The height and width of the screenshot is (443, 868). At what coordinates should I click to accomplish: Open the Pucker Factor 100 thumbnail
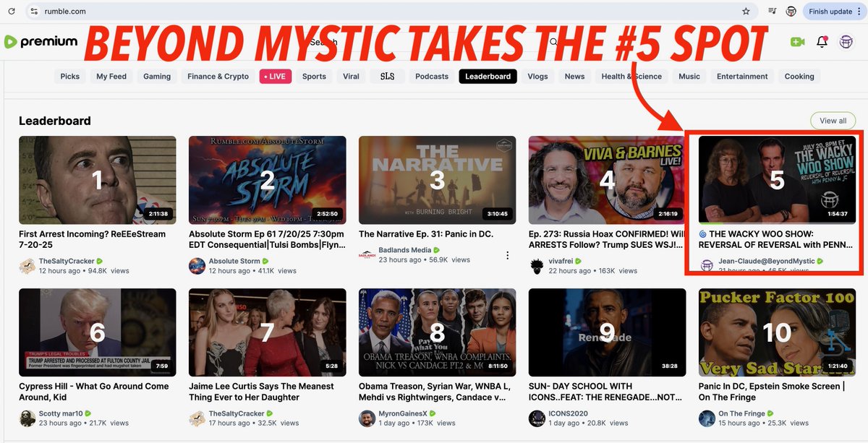click(x=778, y=332)
